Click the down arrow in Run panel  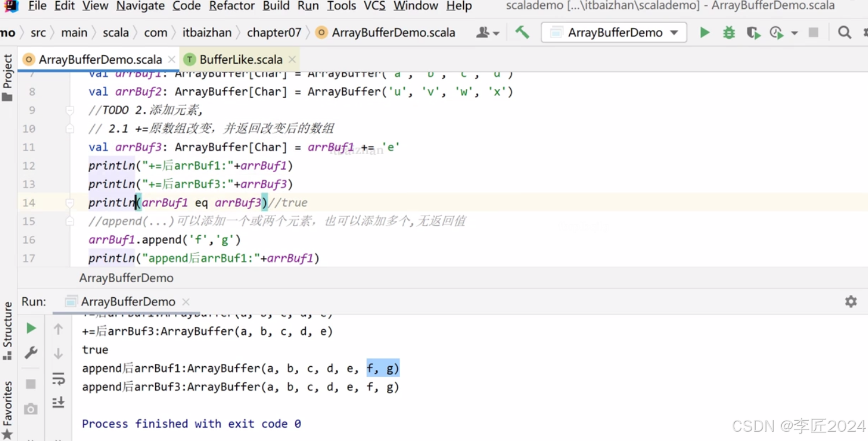point(58,353)
